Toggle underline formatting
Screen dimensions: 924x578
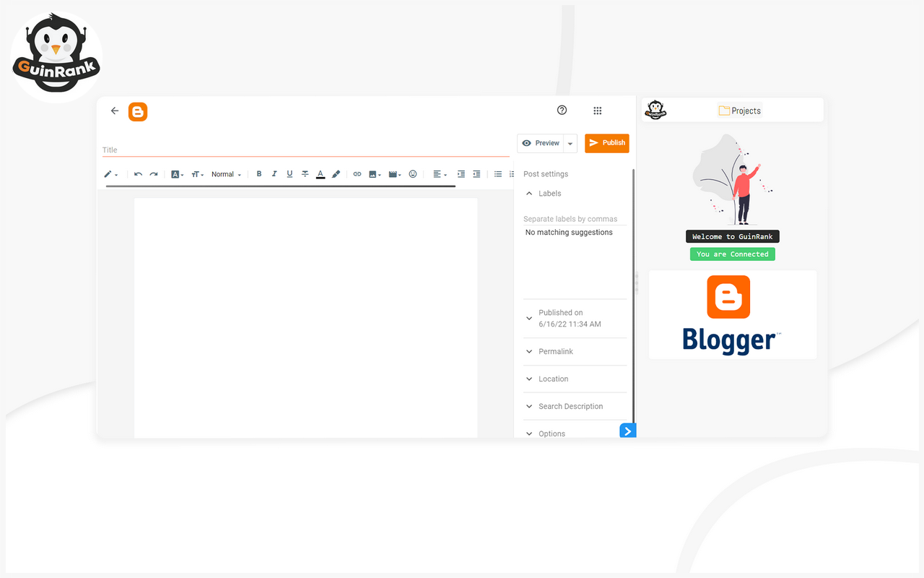289,174
